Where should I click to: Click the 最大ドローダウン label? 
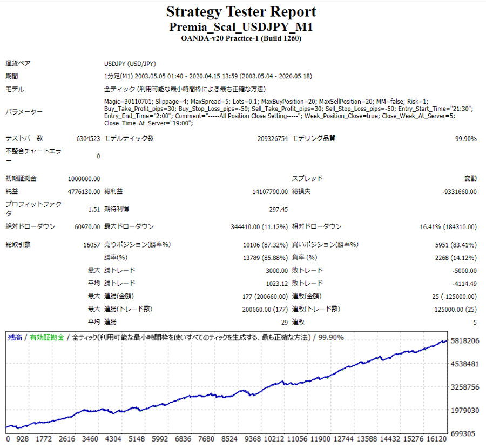point(129,227)
